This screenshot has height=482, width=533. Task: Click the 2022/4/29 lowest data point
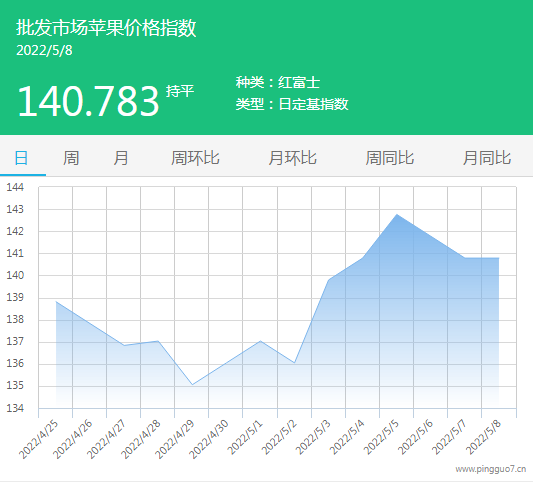pyautogui.click(x=192, y=384)
